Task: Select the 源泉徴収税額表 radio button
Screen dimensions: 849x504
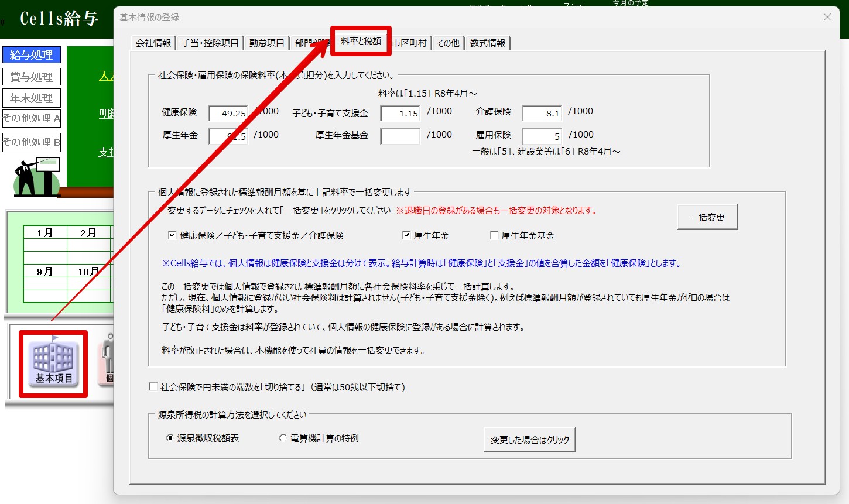Action: (170, 438)
